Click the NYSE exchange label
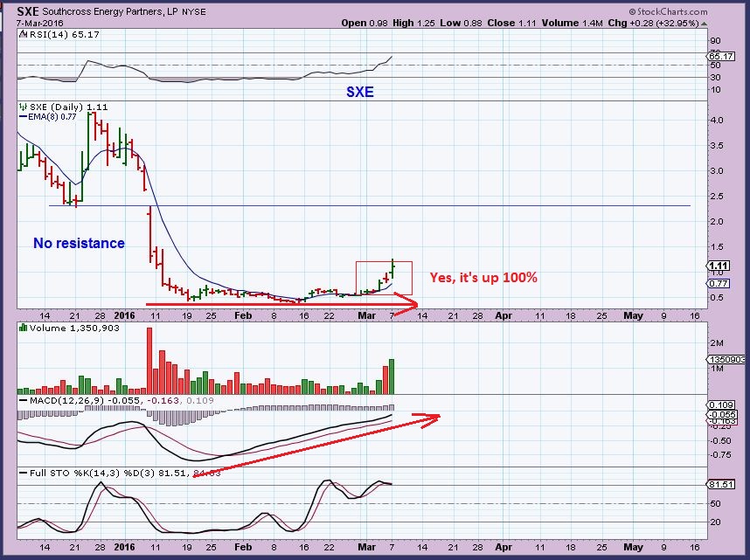Screen dimensions: 750x560 [194, 12]
